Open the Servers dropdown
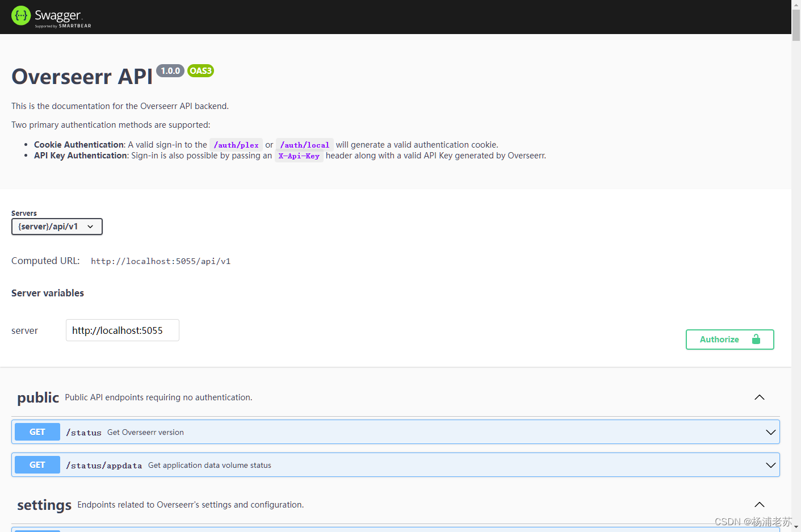 [x=57, y=227]
